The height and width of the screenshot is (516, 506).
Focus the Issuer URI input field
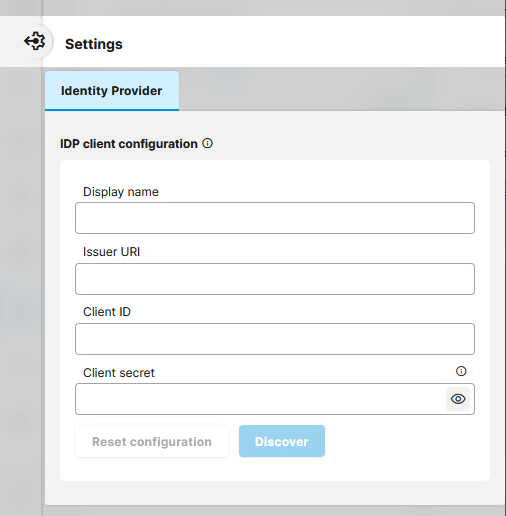tap(275, 279)
